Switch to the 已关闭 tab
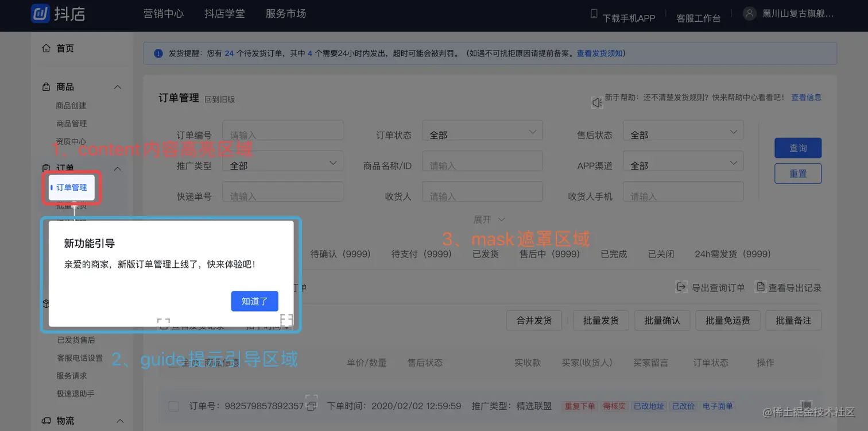The height and width of the screenshot is (431, 868). click(661, 254)
